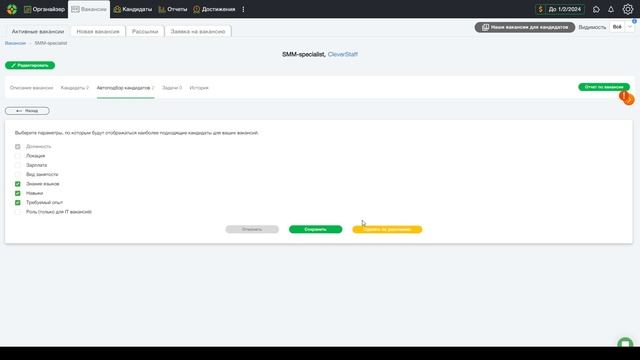Open Отчеты in top navigation
Image resolution: width=640 pixels, height=360 pixels.
click(173, 9)
